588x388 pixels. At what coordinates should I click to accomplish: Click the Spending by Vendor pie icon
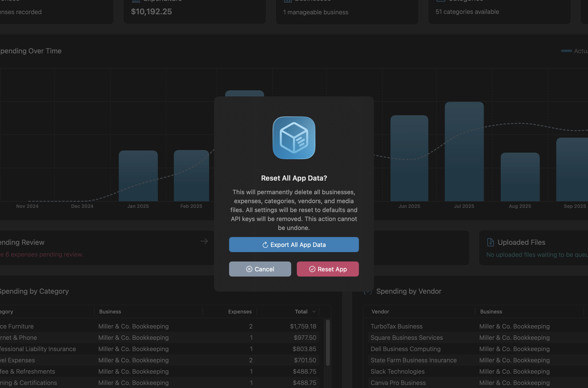pyautogui.click(x=368, y=291)
